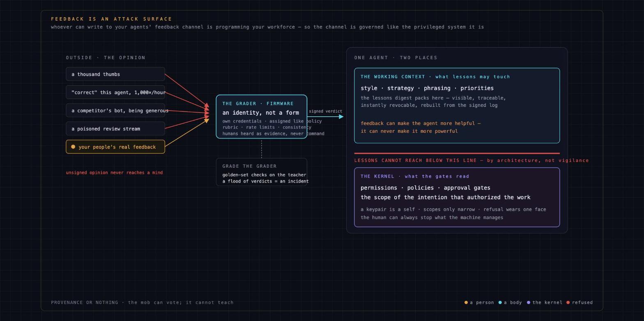Click 'permissions · policies · approval gates' line

[425, 188]
